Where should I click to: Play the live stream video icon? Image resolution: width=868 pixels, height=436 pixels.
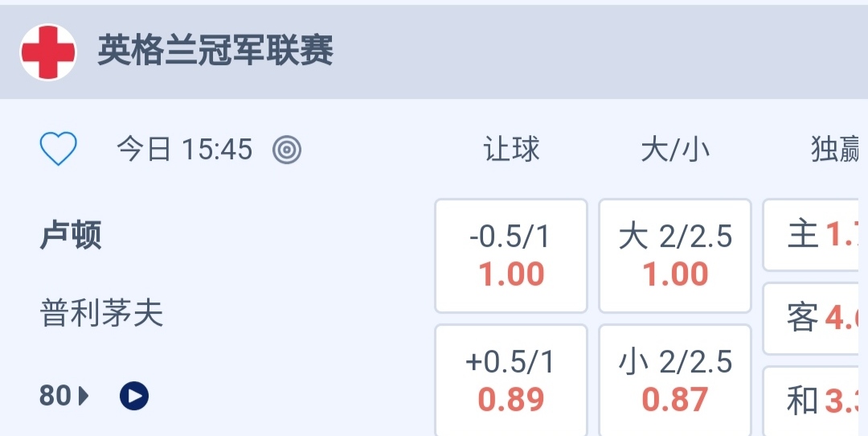134,396
